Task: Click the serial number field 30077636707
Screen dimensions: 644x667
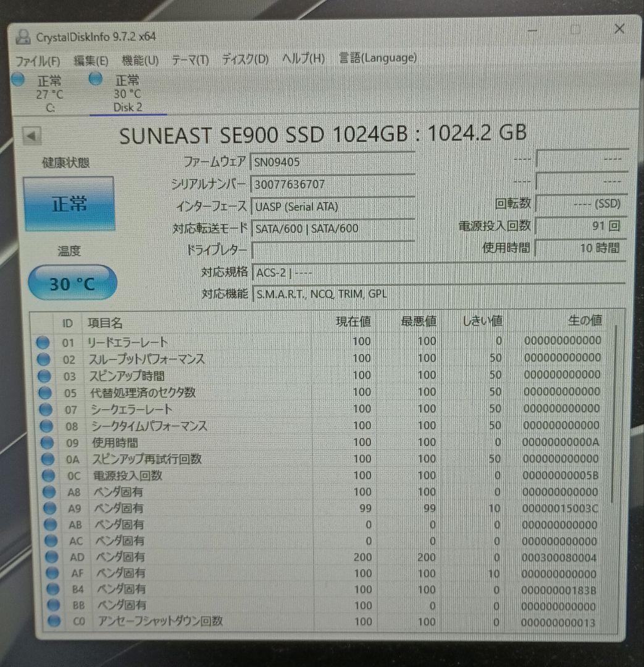Action: (x=333, y=184)
